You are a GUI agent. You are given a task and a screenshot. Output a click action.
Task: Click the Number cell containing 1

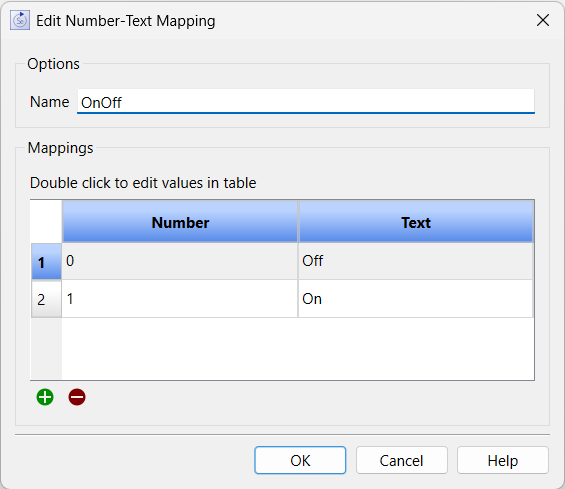tap(180, 299)
